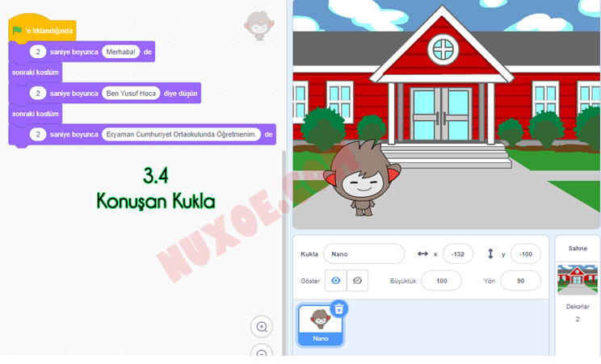This screenshot has height=364, width=601.
Task: Edit the Büyüklük size field 100
Action: (x=441, y=281)
